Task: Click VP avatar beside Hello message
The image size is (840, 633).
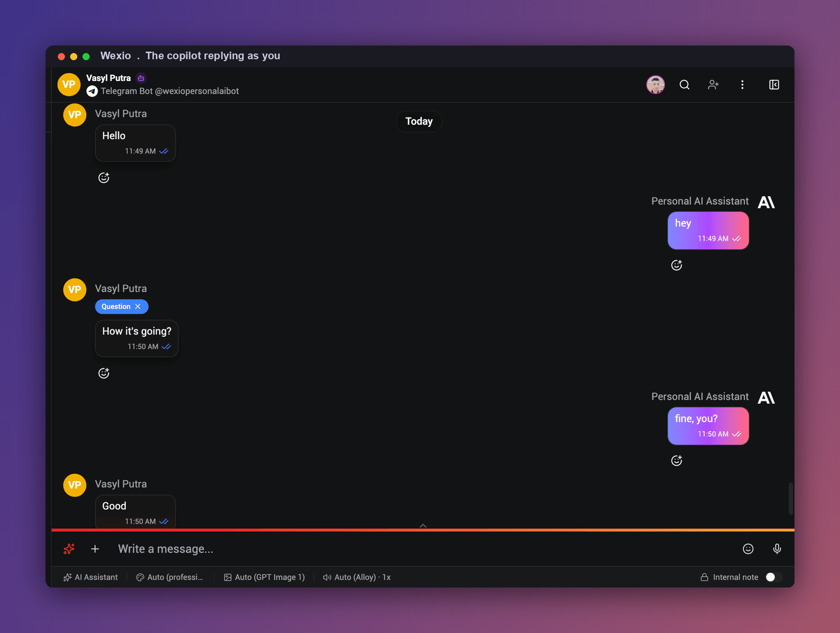Action: click(x=75, y=115)
